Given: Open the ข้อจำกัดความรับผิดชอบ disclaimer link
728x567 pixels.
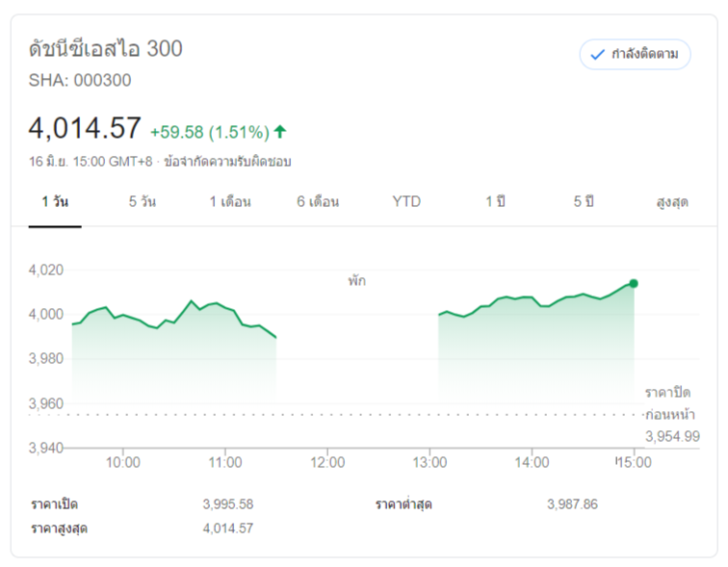Looking at the screenshot, I should coord(228,162).
